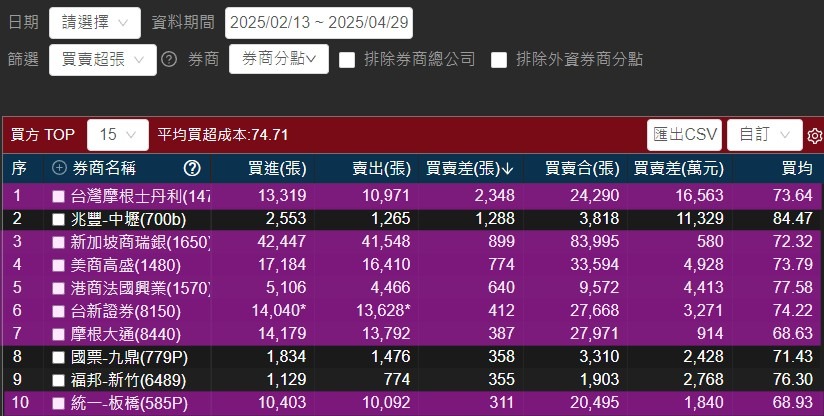Click the 買進 value 14,040*

(279, 310)
